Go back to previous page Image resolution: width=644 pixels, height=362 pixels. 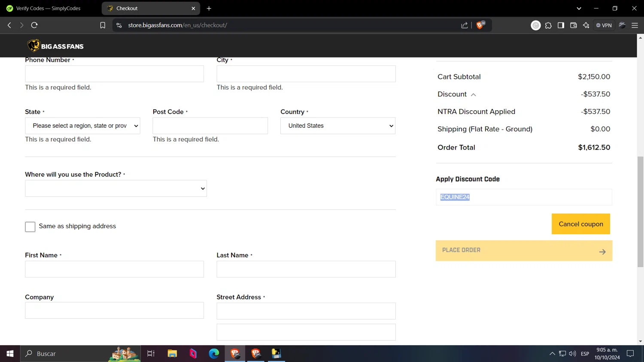point(9,25)
